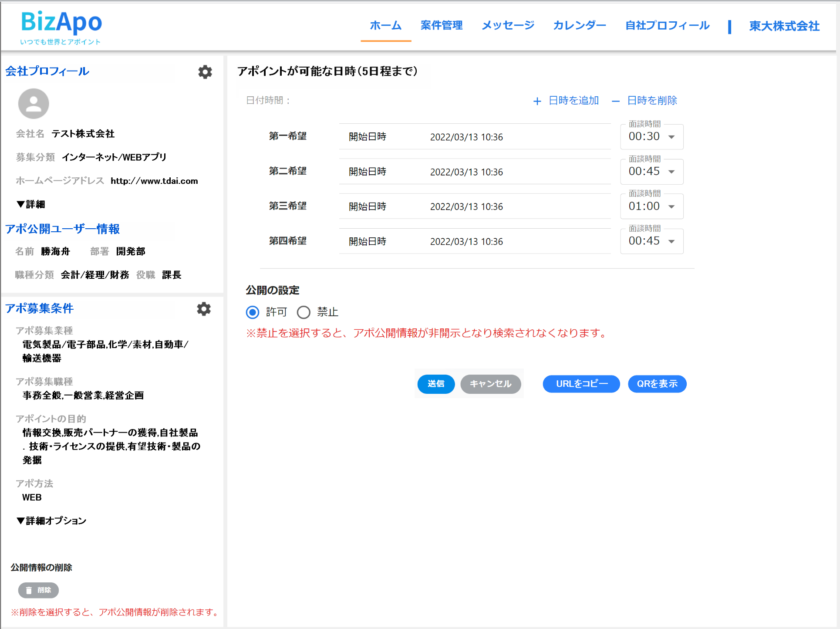The height and width of the screenshot is (629, 840).
Task: Open the 案件管理 menu
Action: pos(442,25)
